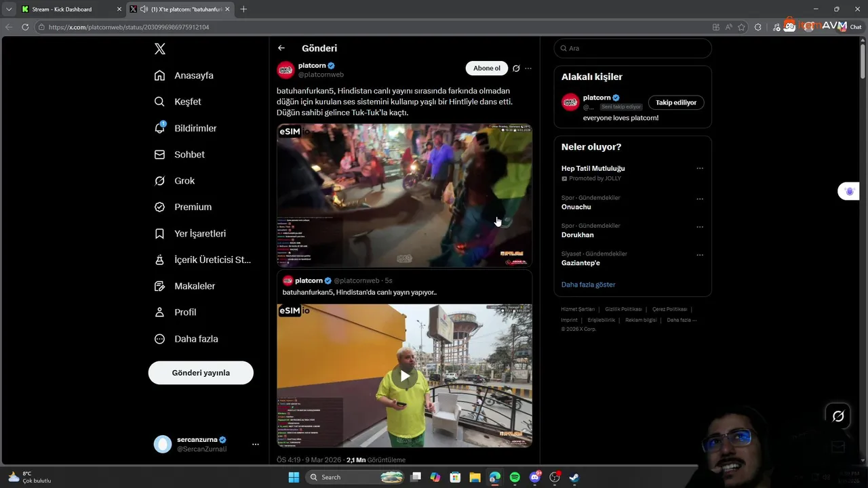
Task: Open Hizmet Şartları footer link
Action: click(x=578, y=309)
